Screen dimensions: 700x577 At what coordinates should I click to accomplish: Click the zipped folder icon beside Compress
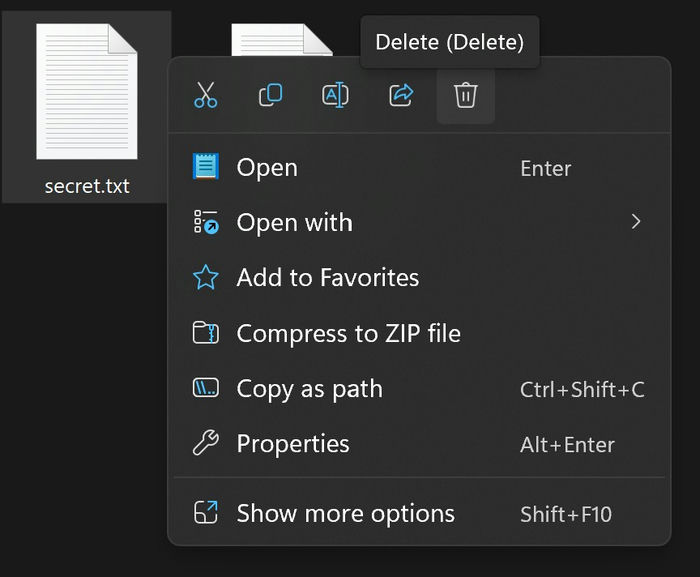coord(206,333)
